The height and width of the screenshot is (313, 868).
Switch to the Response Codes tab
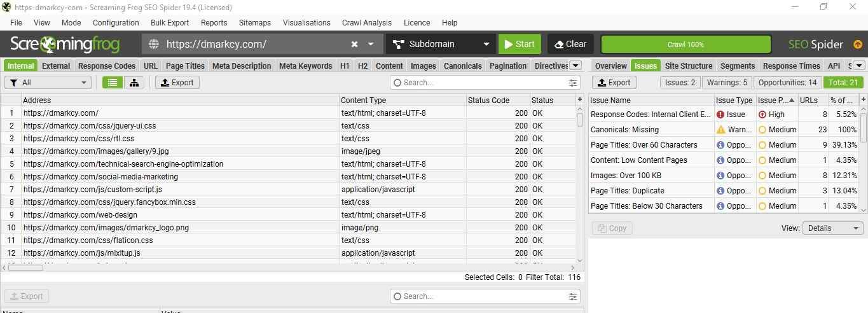click(x=107, y=66)
